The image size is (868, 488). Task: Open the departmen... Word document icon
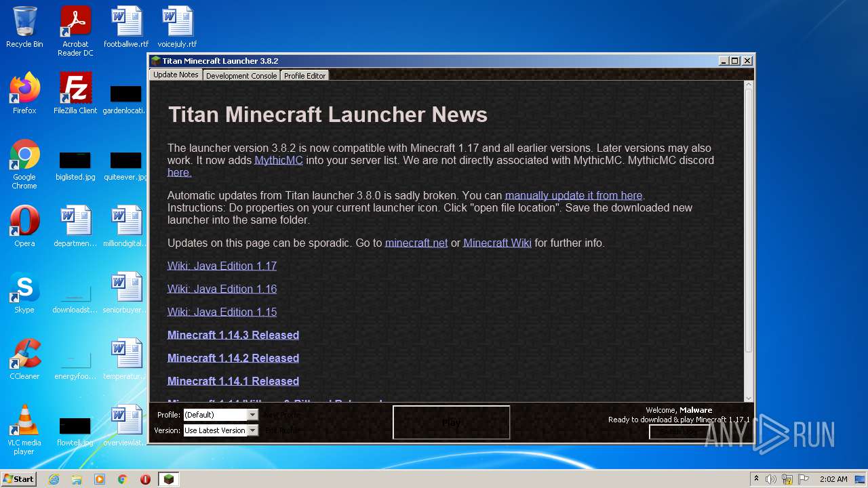point(75,226)
